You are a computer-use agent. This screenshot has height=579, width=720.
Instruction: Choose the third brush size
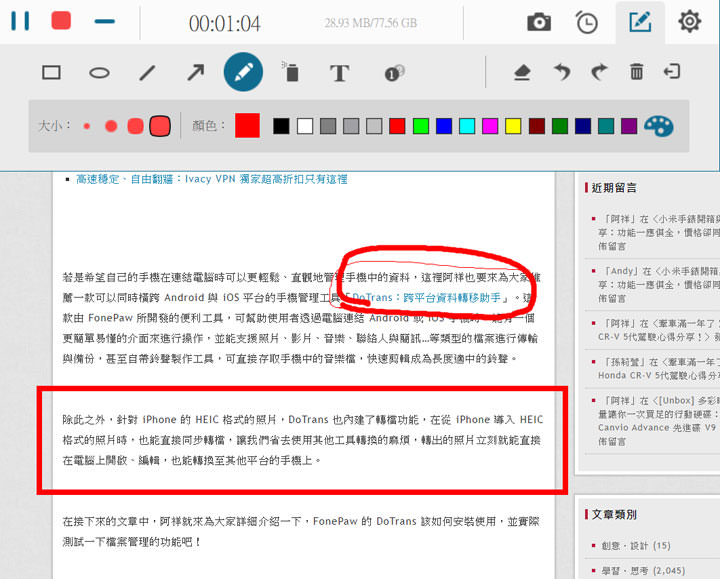coord(135,126)
